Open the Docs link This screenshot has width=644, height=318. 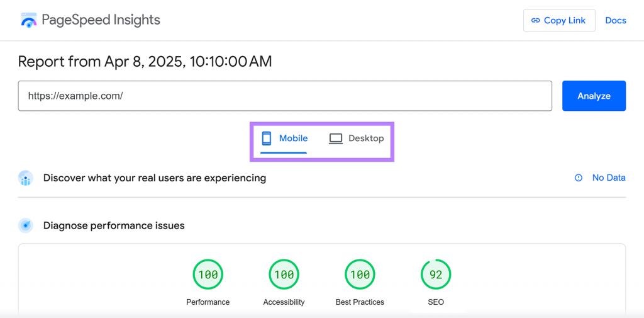point(616,21)
